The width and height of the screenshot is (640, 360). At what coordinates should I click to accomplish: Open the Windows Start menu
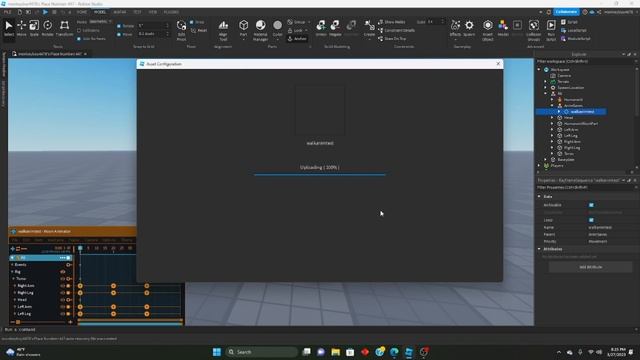tap(217, 352)
